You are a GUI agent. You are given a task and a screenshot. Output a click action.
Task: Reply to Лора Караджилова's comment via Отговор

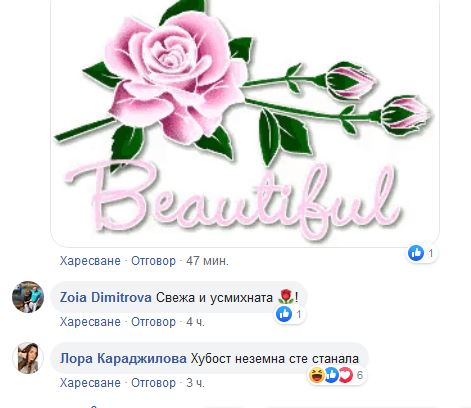tap(153, 383)
